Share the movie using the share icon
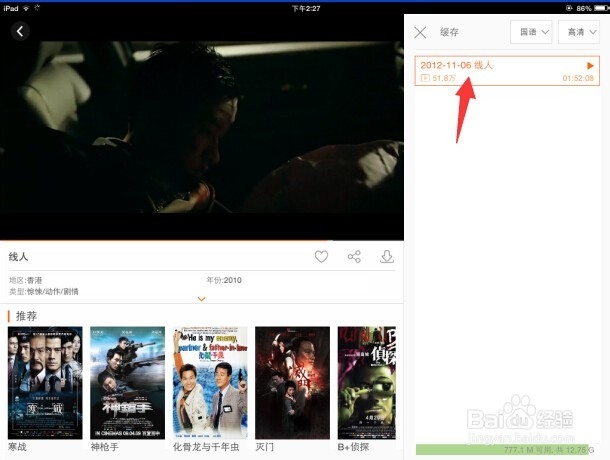Viewport: 610px width, 460px height. click(x=354, y=256)
